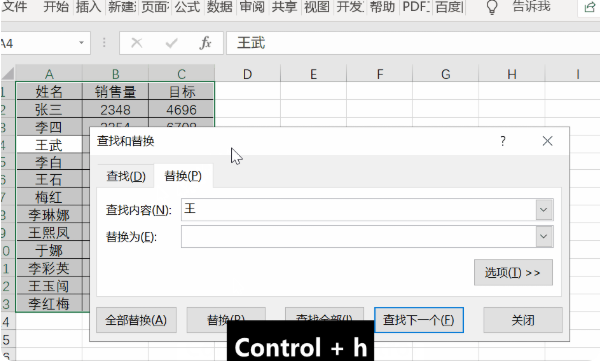Open the insert function fx icon

pos(205,43)
